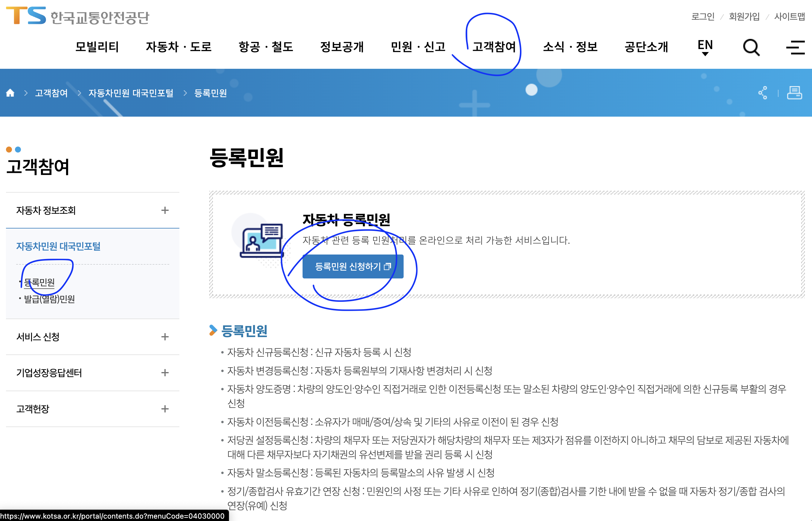Click the printer icon in banner
Viewport: 812px width, 521px height.
[794, 93]
